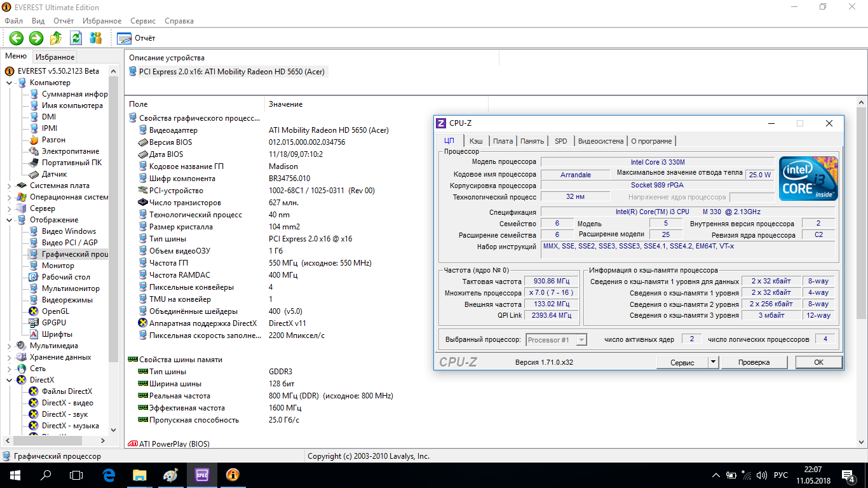Click the Up level toolbar icon
This screenshot has height=488, width=868.
pos(56,38)
